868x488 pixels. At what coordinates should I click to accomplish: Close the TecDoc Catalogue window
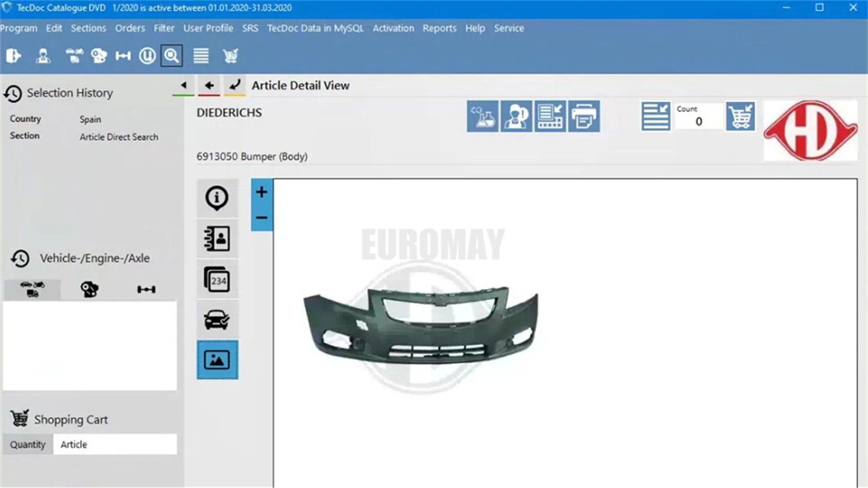[x=853, y=8]
